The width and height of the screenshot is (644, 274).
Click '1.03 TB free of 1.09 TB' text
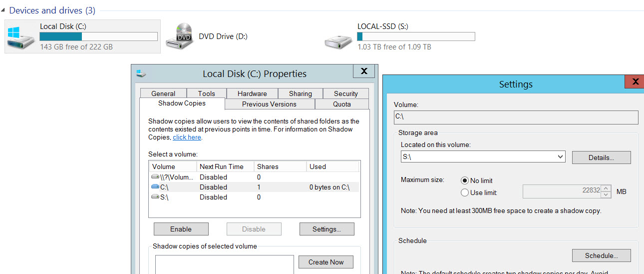(394, 47)
